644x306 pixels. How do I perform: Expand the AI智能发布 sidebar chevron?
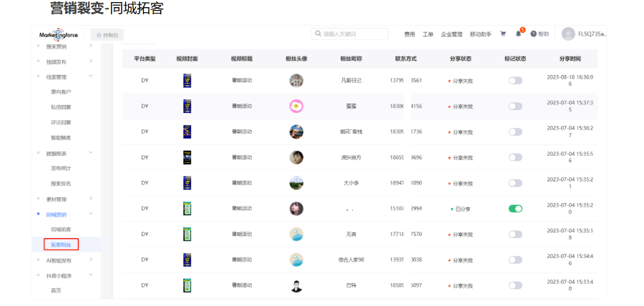pyautogui.click(x=91, y=260)
